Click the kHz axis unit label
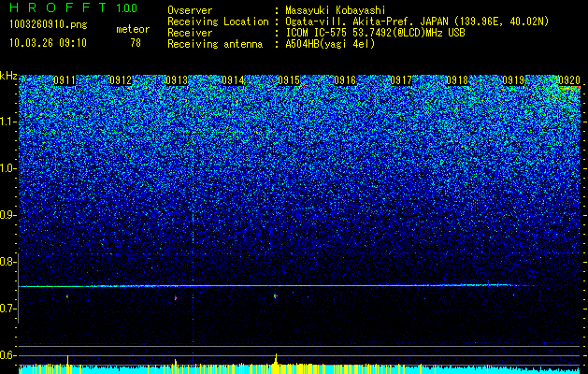 point(8,76)
